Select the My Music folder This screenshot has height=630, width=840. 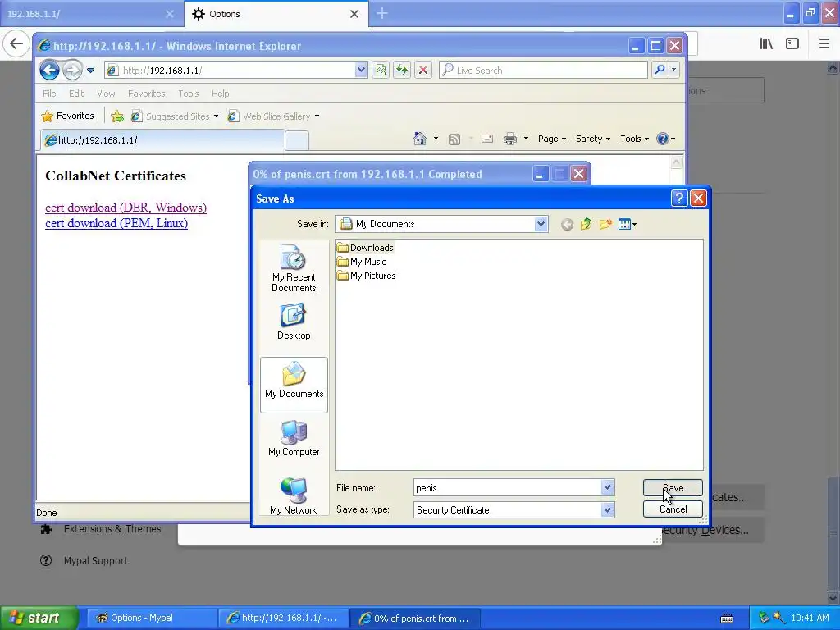tap(362, 262)
